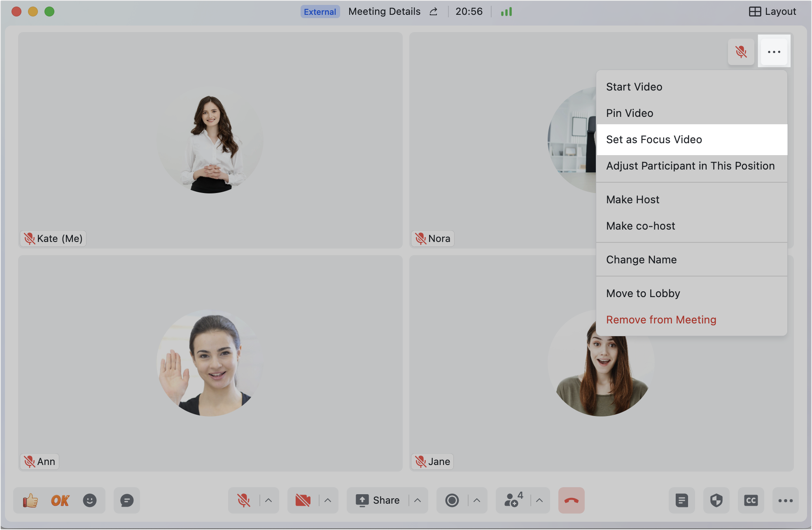Turn on my camera in toolbar
The height and width of the screenshot is (530, 812).
click(x=303, y=500)
